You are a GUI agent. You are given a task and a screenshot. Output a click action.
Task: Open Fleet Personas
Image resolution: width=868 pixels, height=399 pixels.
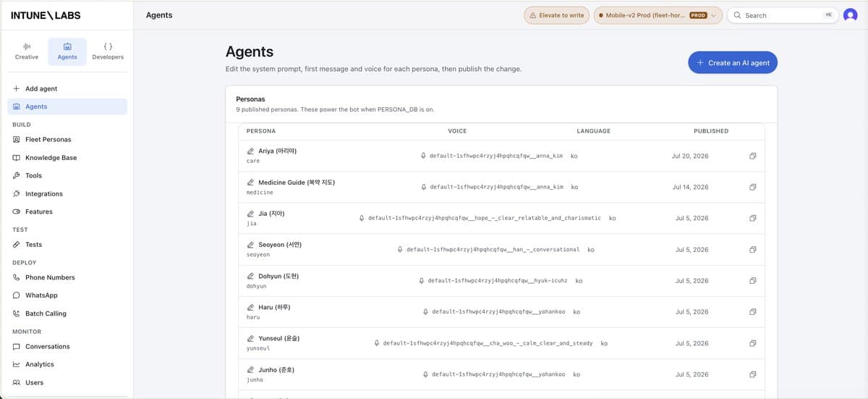pos(67,139)
